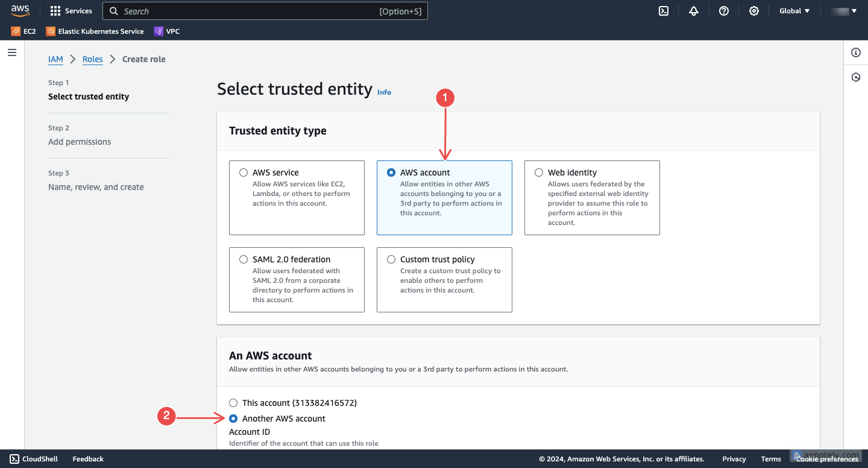Open the settings gear in top navigation
Screen dimensions: 868x468
(x=754, y=11)
